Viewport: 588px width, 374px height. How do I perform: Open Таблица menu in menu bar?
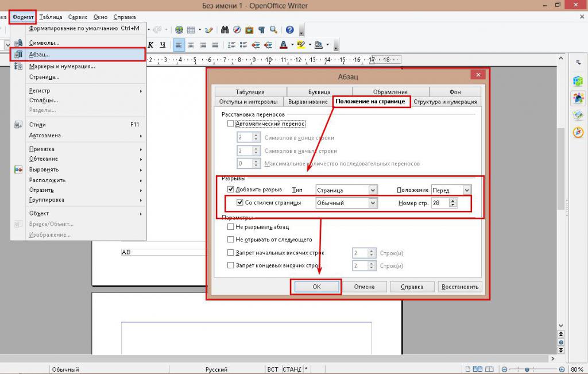coord(51,17)
